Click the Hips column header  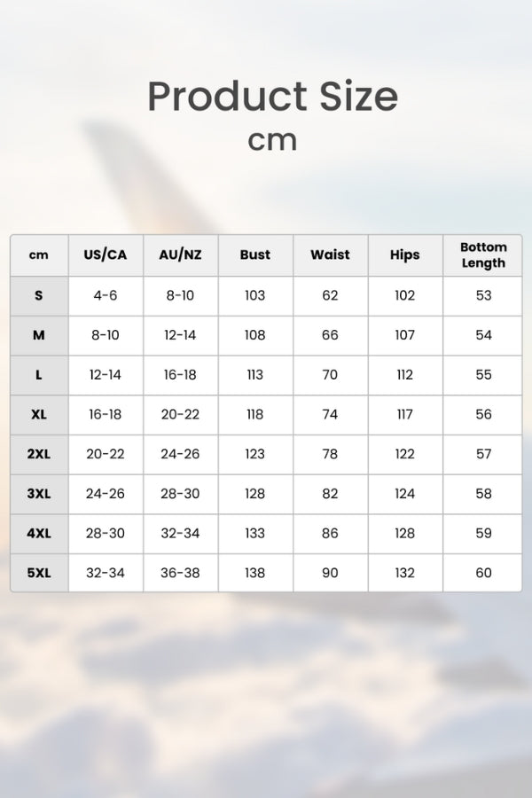[405, 255]
